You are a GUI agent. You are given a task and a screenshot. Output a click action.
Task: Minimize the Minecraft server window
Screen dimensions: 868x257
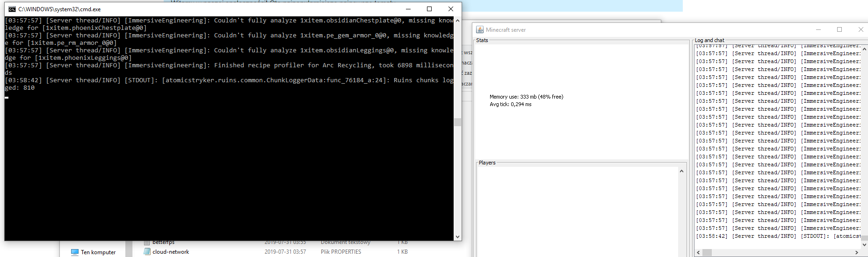818,29
